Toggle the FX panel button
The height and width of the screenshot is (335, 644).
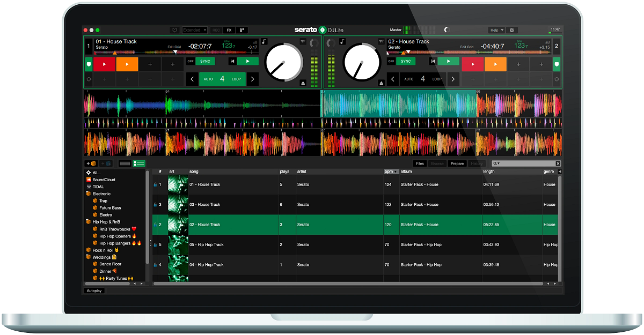point(229,30)
